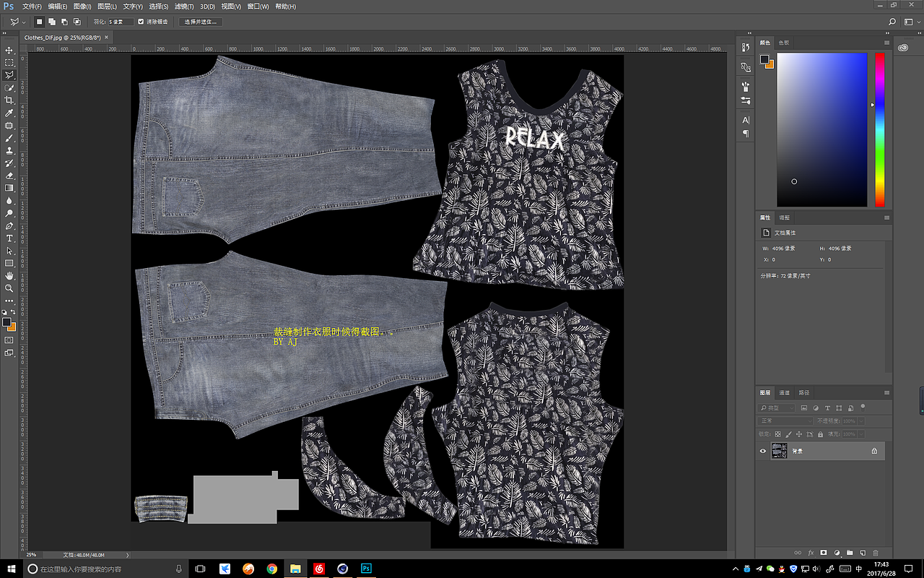Viewport: 924px width, 578px height.
Task: Close the Clothes_DIF.jpg document tab
Action: 107,36
